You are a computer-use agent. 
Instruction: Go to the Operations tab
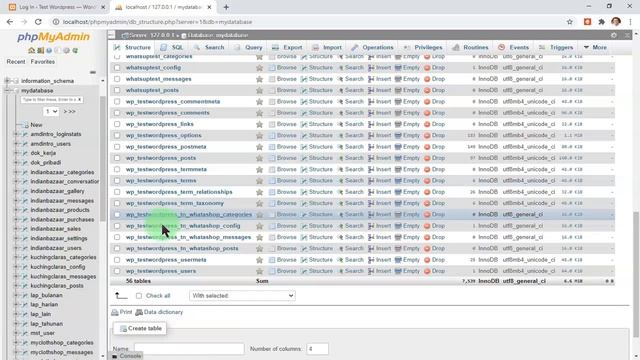click(372, 47)
